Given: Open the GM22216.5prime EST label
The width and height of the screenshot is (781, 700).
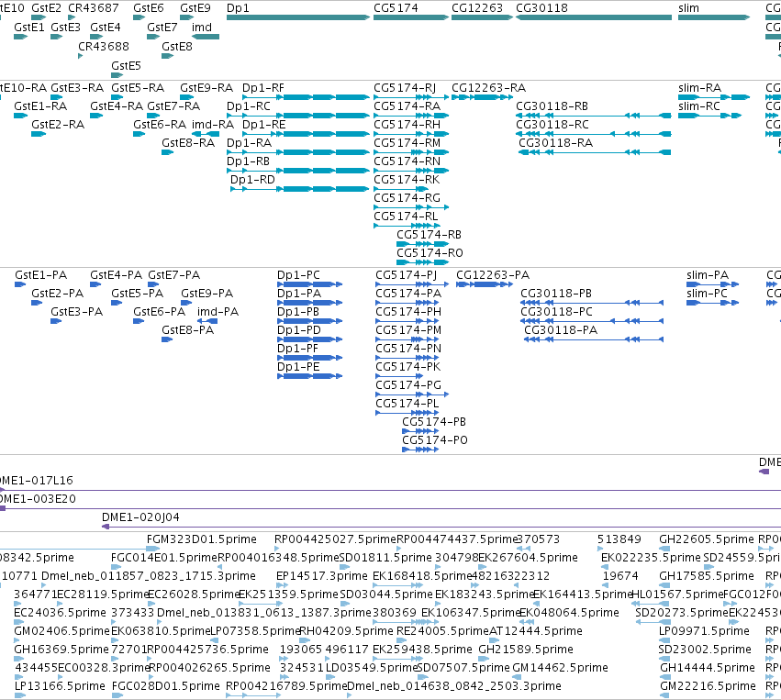Looking at the screenshot, I should 708,686.
